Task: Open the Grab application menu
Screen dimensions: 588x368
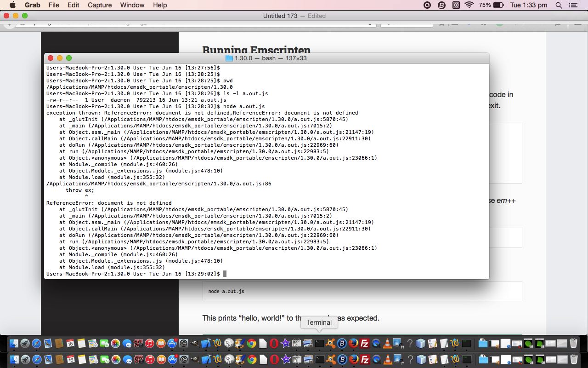Action: click(x=33, y=5)
